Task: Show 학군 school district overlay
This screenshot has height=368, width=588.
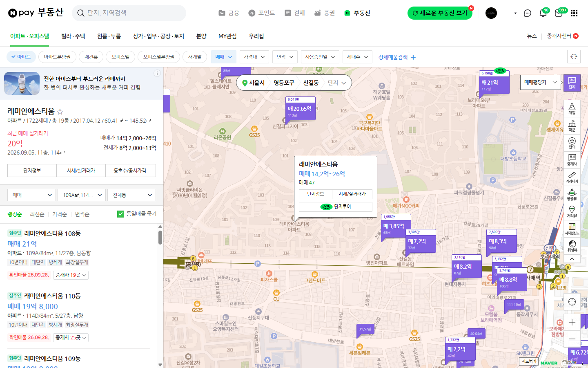Action: point(572,126)
